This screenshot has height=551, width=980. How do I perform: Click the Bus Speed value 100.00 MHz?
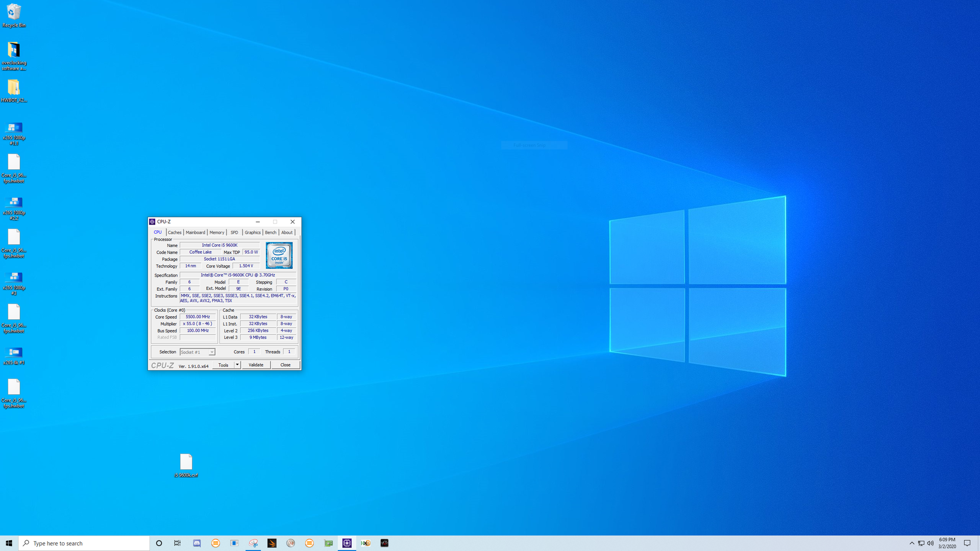tap(198, 331)
